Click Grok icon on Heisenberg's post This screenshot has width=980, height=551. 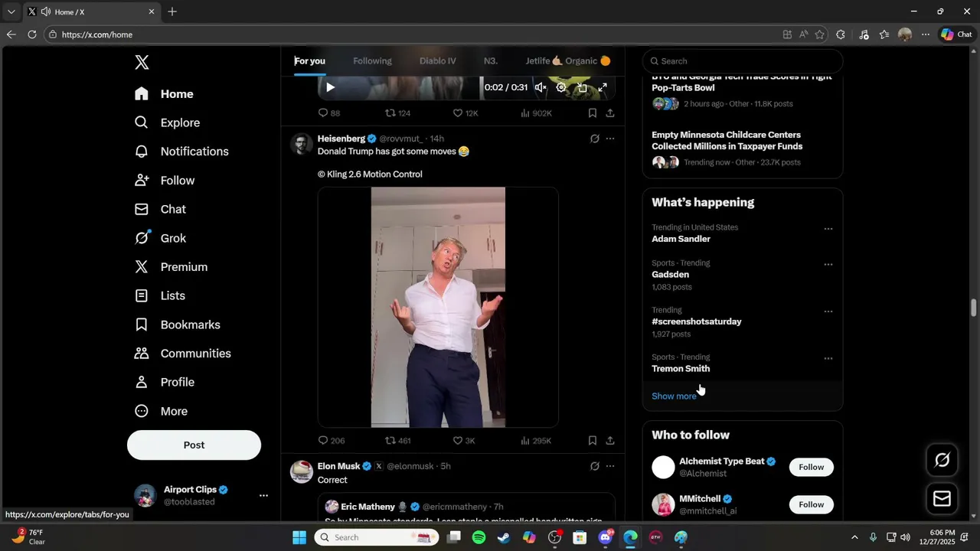click(595, 139)
